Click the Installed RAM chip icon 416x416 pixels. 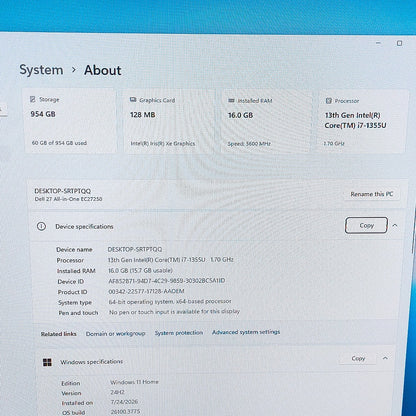(231, 100)
